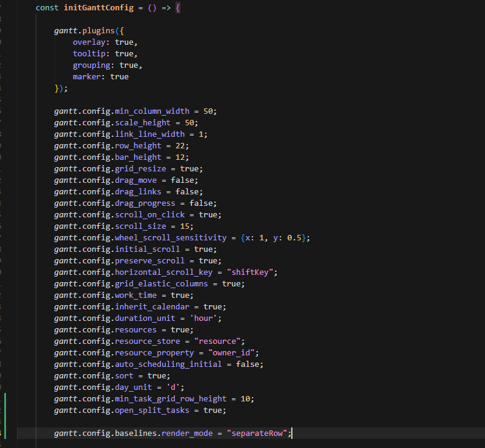Click the 'hour' duration unit string

point(208,318)
